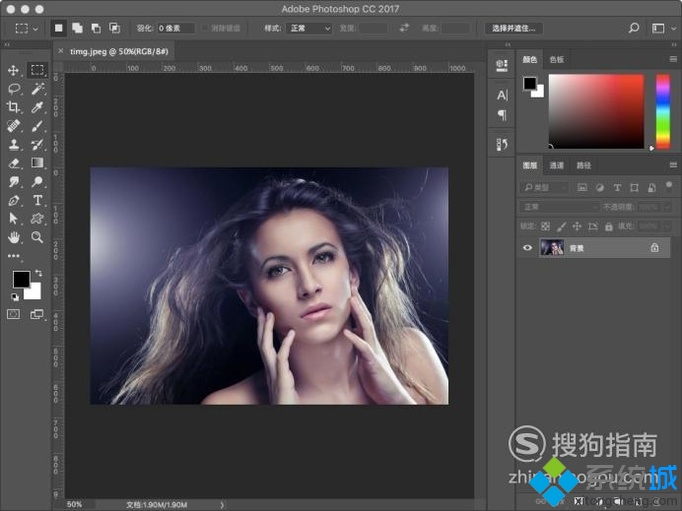Click the foreground color in toolbar
682x511 pixels.
pyautogui.click(x=20, y=279)
